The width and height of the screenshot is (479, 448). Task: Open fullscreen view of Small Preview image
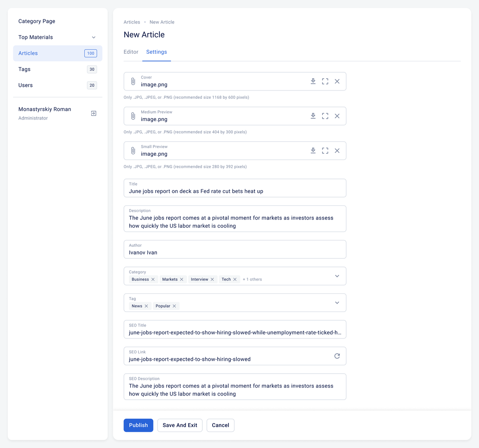[x=325, y=150]
